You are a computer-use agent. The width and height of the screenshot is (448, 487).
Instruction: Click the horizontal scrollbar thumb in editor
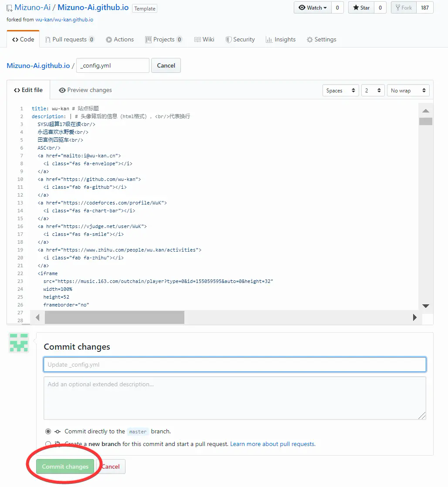115,317
